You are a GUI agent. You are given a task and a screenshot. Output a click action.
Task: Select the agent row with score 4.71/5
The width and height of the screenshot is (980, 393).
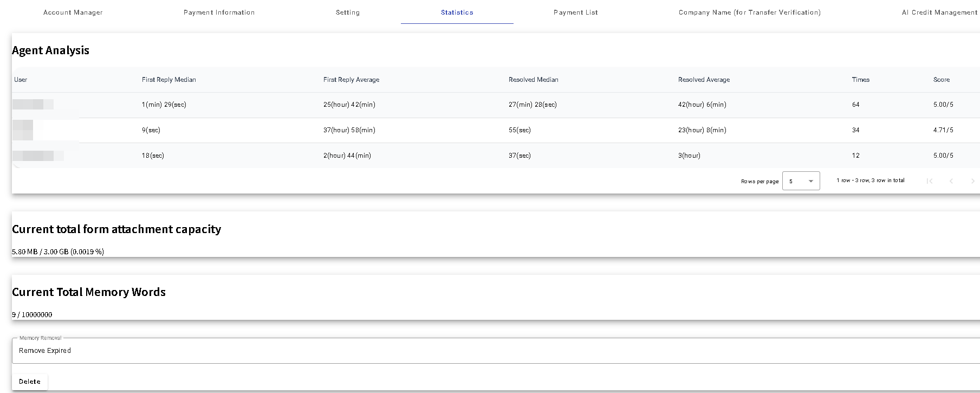pyautogui.click(x=488, y=130)
